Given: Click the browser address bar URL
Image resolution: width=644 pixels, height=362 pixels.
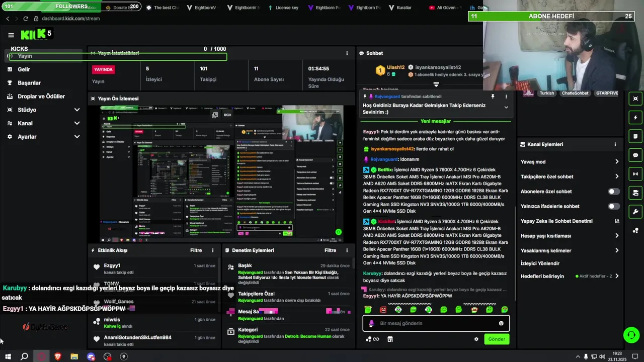Looking at the screenshot, I should coord(71,19).
